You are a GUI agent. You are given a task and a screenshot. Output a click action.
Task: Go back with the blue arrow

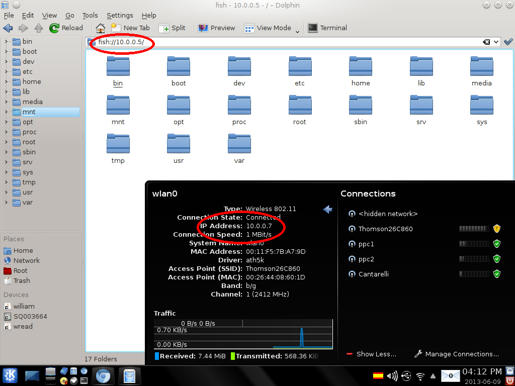click(x=8, y=28)
